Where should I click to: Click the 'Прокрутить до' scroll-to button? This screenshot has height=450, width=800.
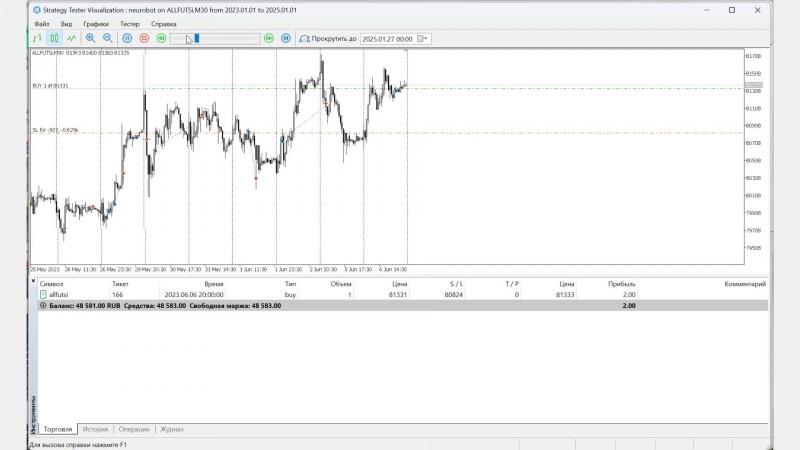click(328, 39)
